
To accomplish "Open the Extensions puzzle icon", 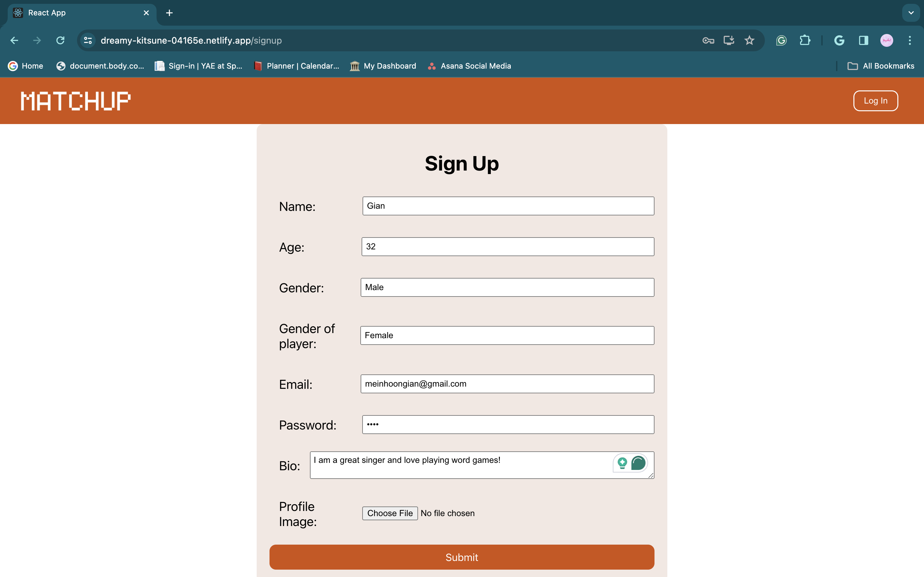I will (805, 40).
